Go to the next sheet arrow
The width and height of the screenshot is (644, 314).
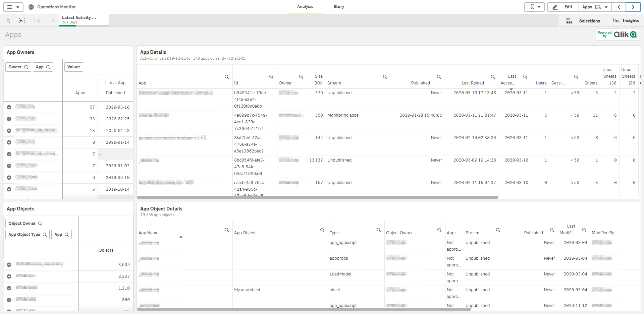coord(633,7)
